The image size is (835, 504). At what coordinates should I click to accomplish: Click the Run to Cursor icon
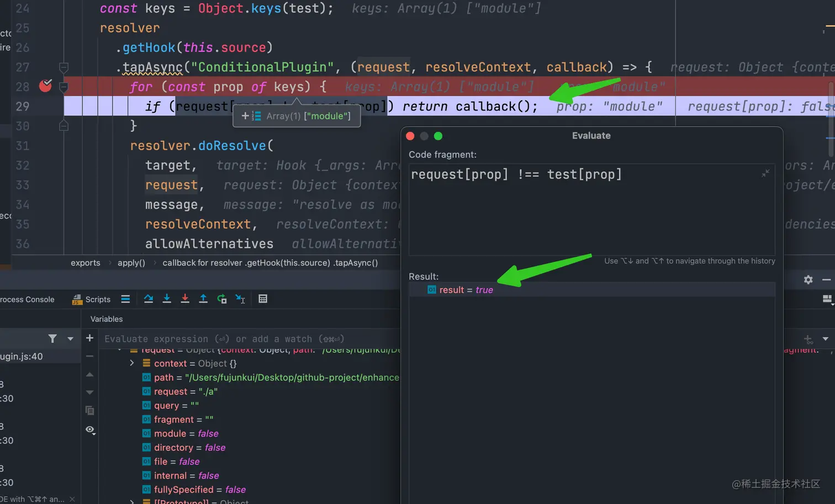coord(240,299)
